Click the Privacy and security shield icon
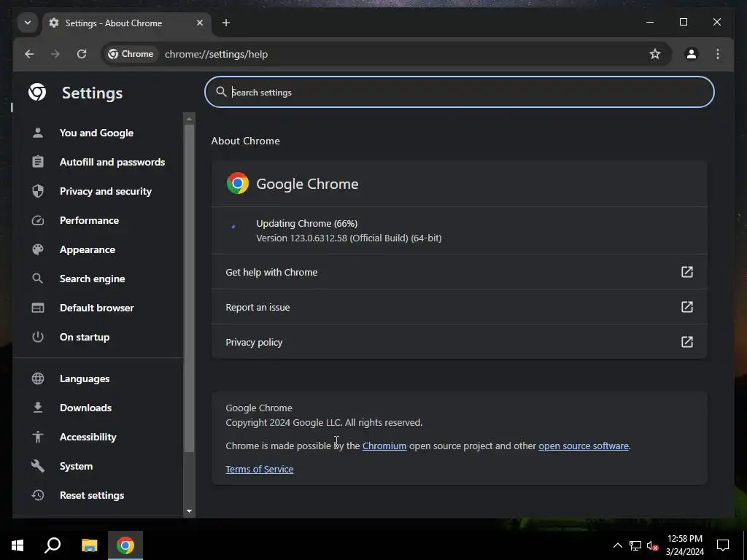The width and height of the screenshot is (747, 560). (x=38, y=191)
